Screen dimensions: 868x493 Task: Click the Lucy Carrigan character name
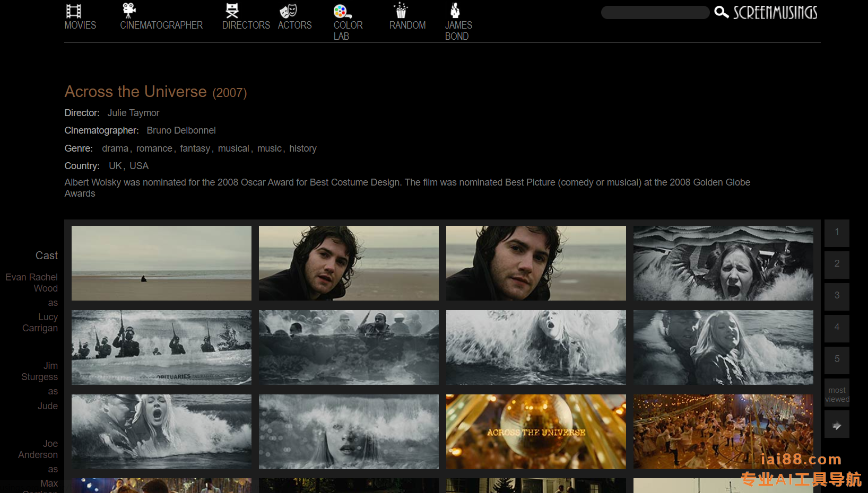click(40, 322)
